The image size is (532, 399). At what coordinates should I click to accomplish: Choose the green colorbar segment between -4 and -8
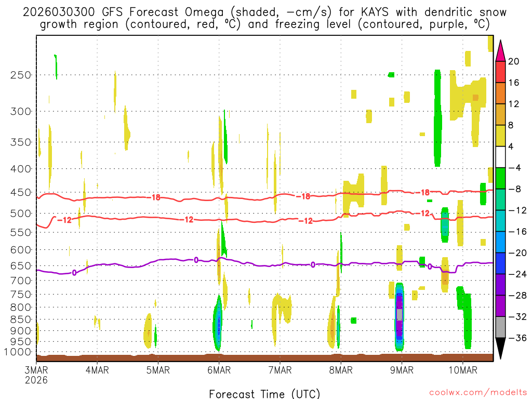point(500,178)
